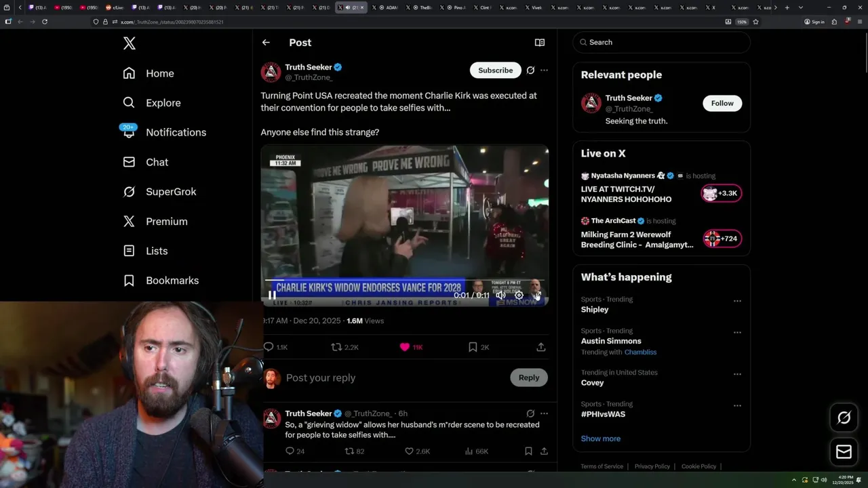
Task: Open Lists in the sidebar
Action: coord(145,251)
